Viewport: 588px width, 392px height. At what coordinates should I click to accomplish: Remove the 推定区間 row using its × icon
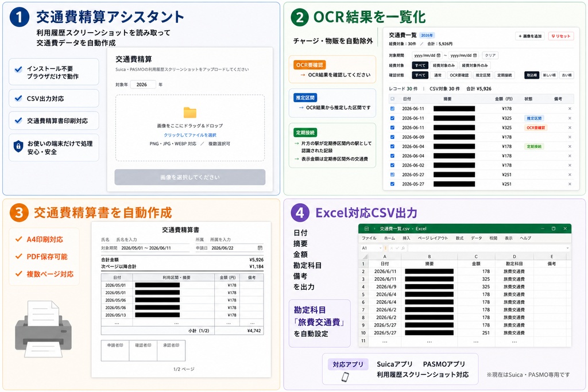click(x=570, y=118)
